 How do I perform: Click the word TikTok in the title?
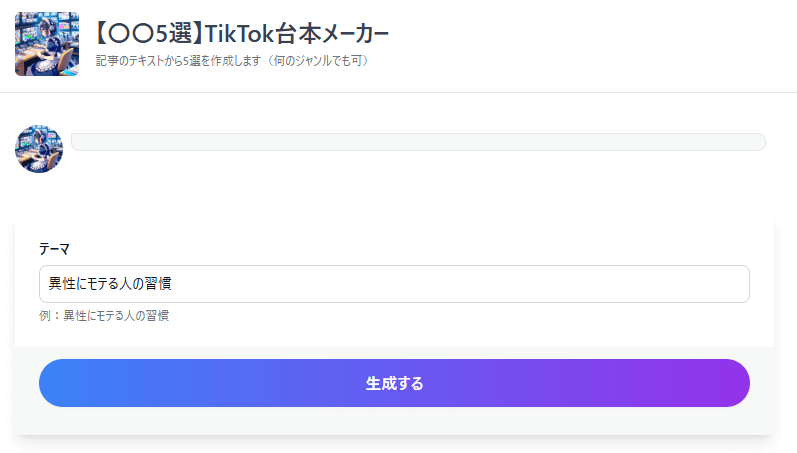click(x=239, y=34)
